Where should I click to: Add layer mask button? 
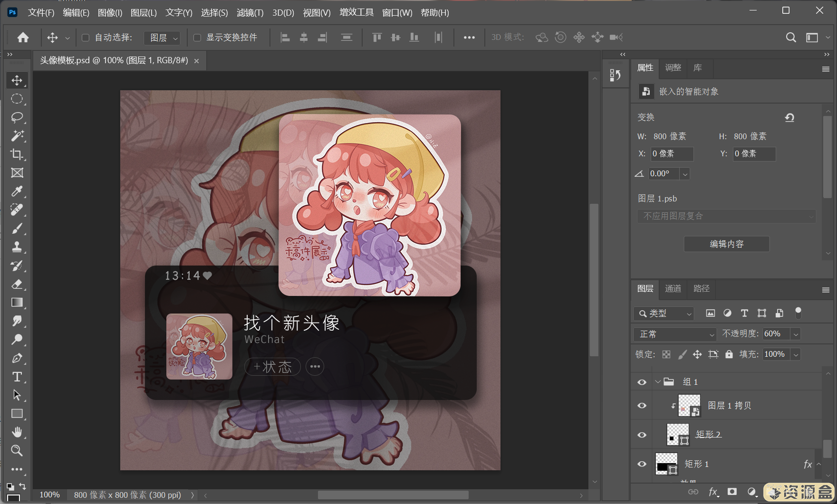(x=732, y=492)
